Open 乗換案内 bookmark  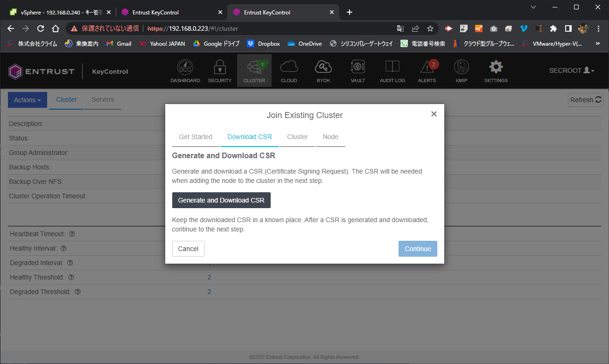pos(82,43)
